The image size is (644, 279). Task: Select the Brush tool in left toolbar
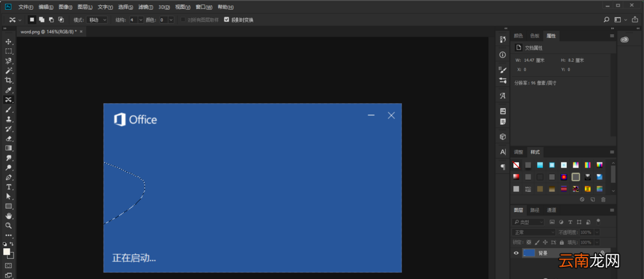pos(8,110)
